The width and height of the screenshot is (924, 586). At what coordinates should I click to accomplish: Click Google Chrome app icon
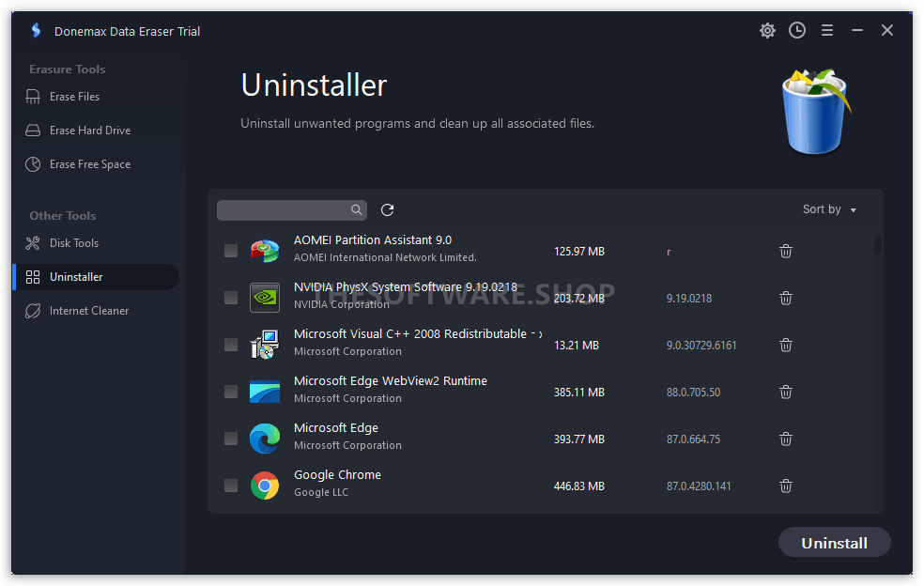click(x=265, y=486)
